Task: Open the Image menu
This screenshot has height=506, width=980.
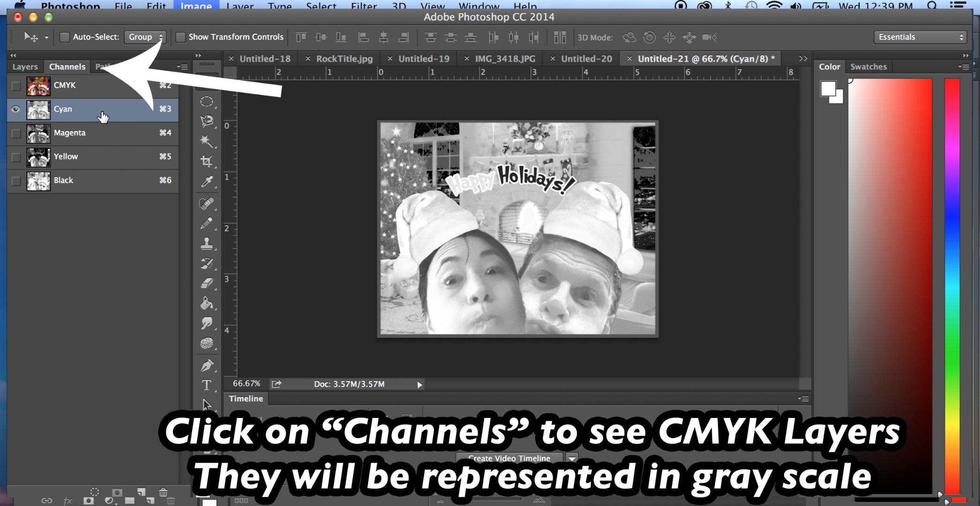Action: coord(196,7)
